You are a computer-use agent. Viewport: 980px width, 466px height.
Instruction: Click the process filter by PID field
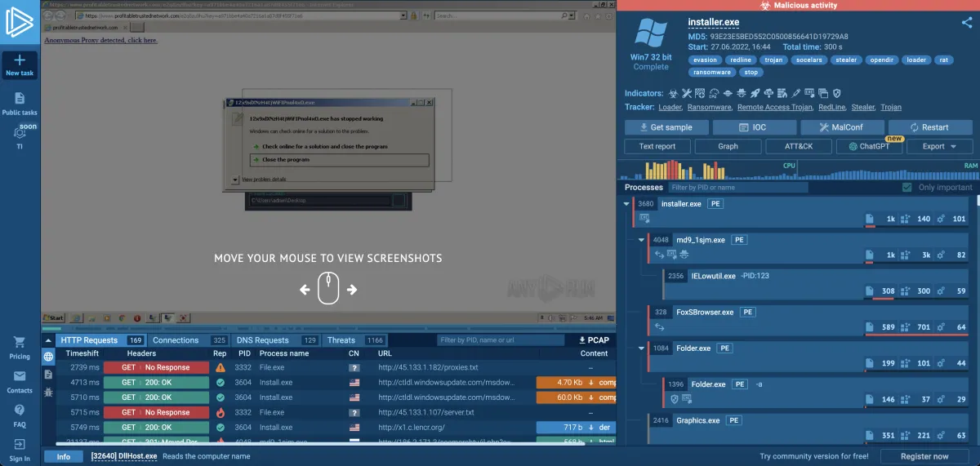click(737, 188)
